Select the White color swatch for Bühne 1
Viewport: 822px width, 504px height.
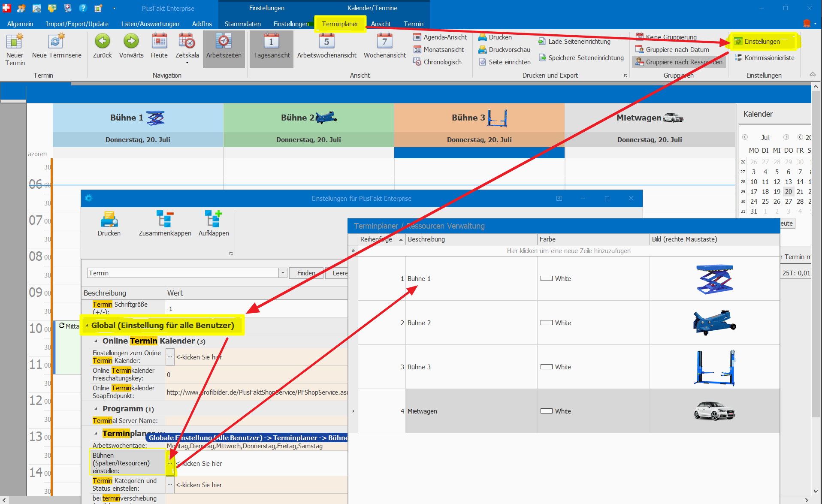click(546, 278)
